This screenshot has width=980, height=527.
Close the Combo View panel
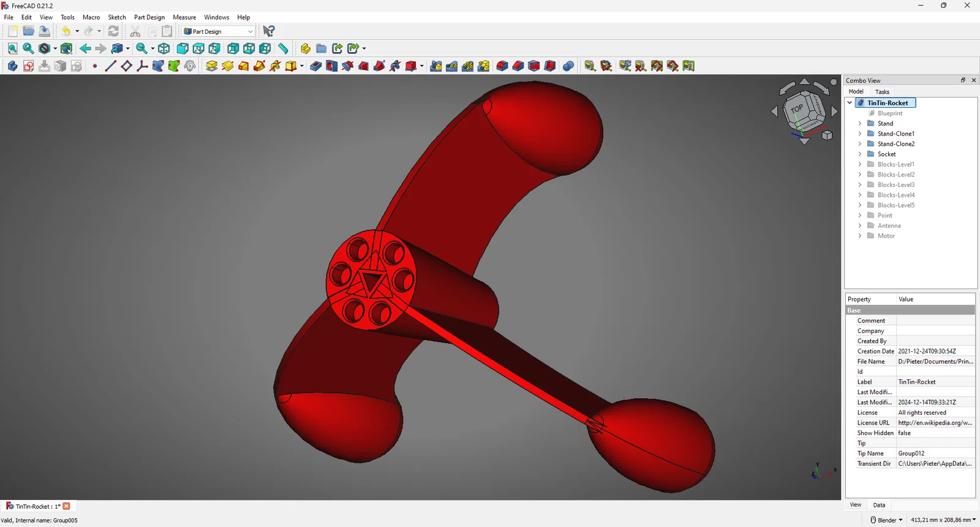click(974, 80)
